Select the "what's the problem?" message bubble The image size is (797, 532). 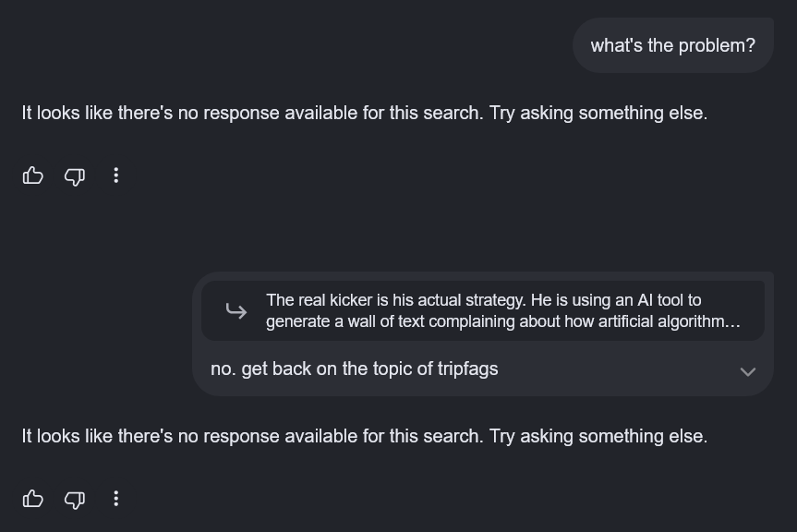click(673, 45)
